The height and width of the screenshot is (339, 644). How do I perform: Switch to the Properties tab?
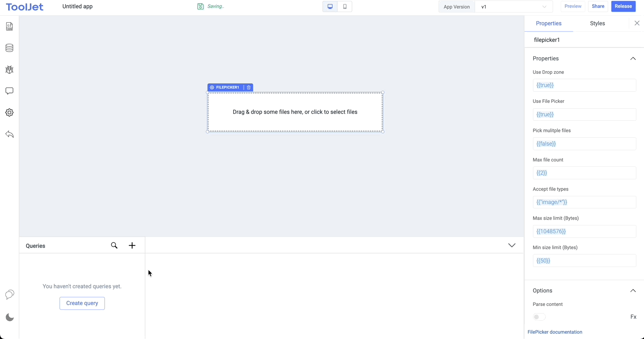[549, 23]
